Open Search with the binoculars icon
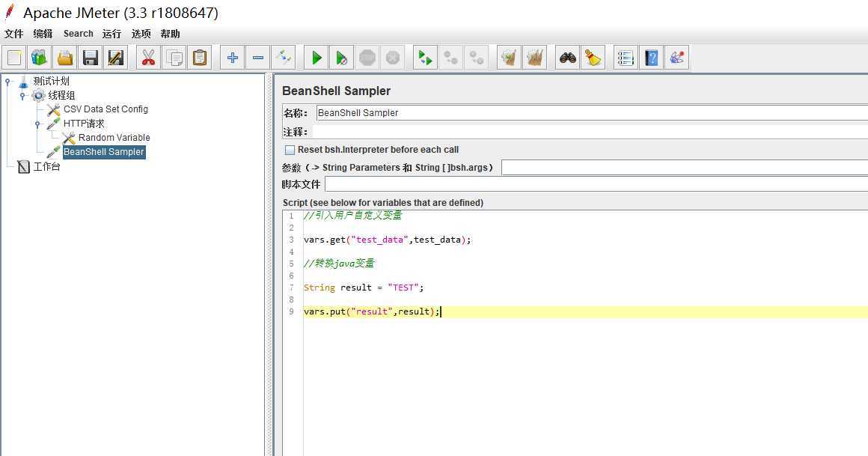868x456 pixels. click(567, 58)
